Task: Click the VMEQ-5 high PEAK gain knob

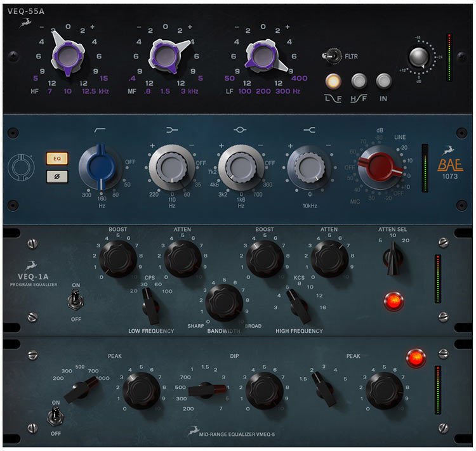Action: tap(385, 391)
